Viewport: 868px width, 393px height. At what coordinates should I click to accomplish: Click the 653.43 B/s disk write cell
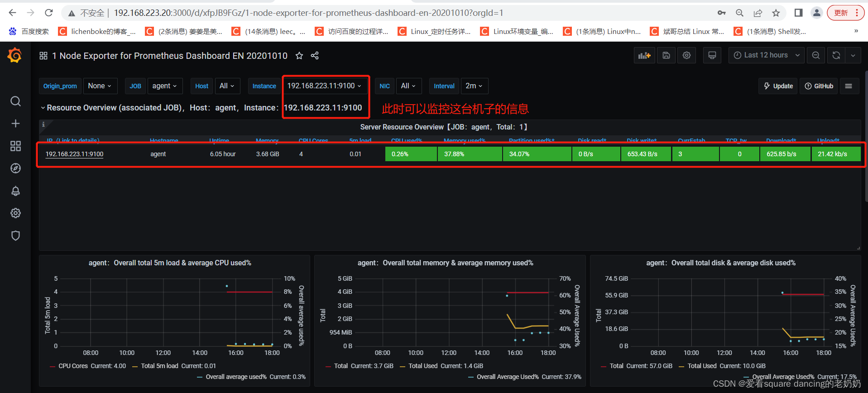point(646,154)
